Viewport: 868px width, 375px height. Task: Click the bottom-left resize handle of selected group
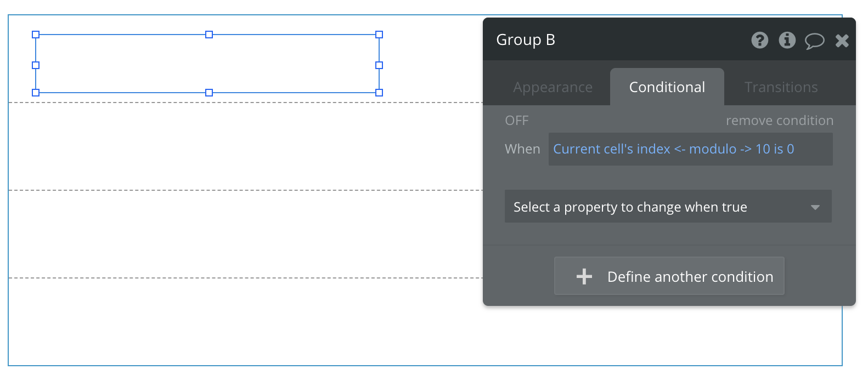click(x=36, y=93)
